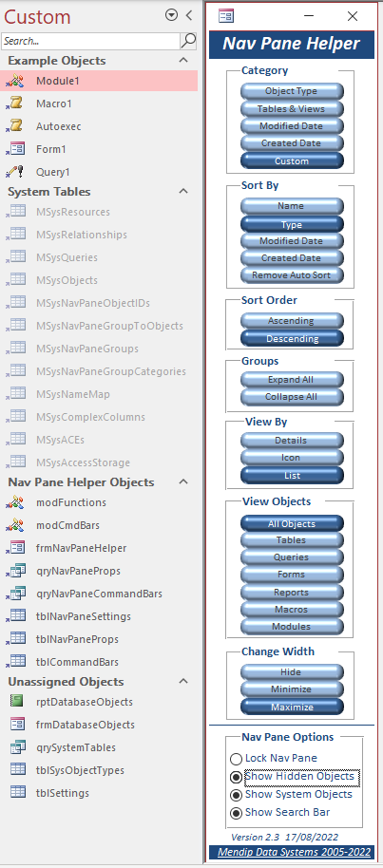Viewport: 383px width, 868px height.
Task: Select tblNavPaneProps in the list
Action: (x=99, y=639)
